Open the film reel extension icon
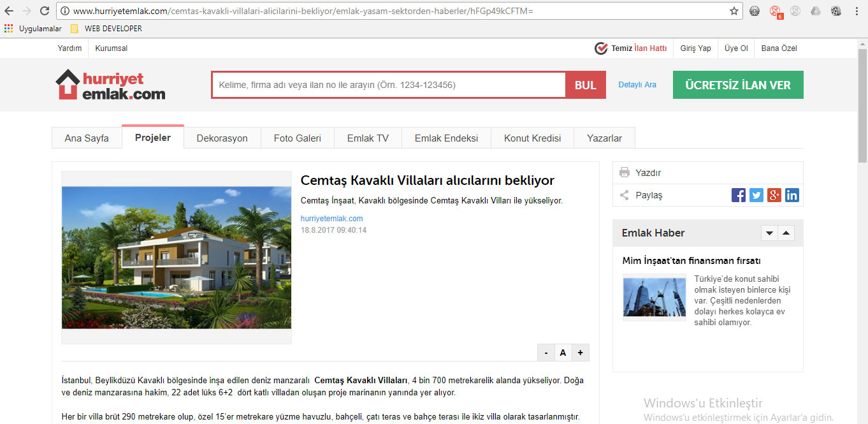This screenshot has height=424, width=868. click(x=836, y=11)
